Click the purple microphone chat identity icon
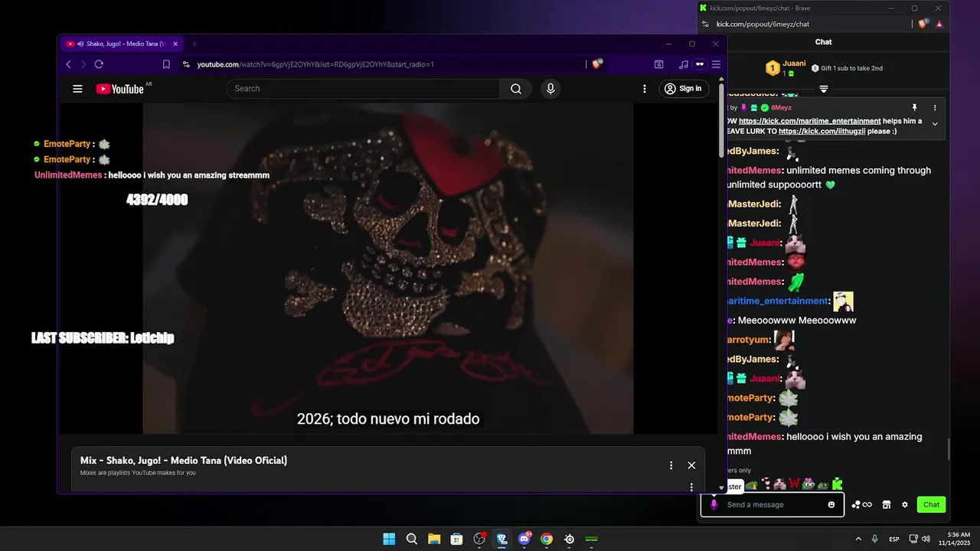 [714, 504]
